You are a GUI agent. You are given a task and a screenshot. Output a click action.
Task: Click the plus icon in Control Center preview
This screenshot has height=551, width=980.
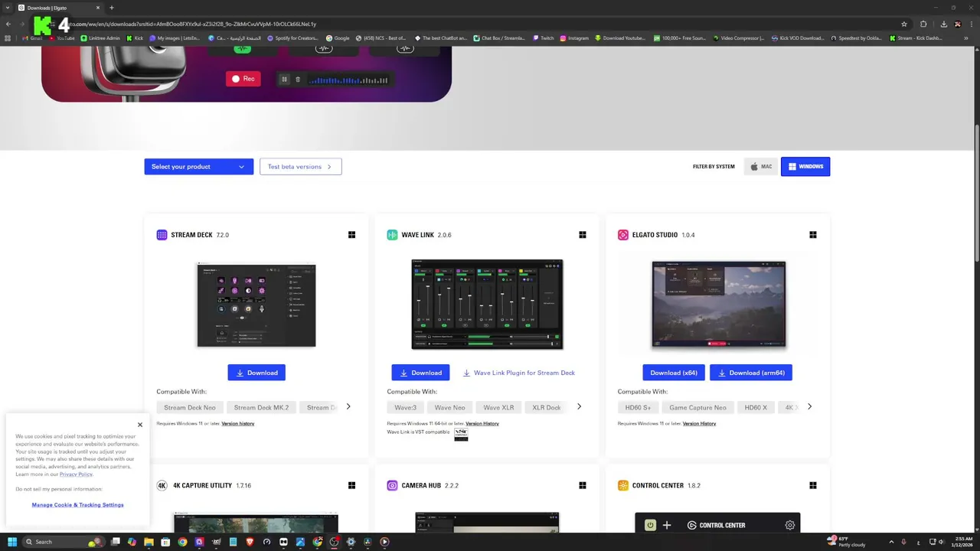pos(667,525)
